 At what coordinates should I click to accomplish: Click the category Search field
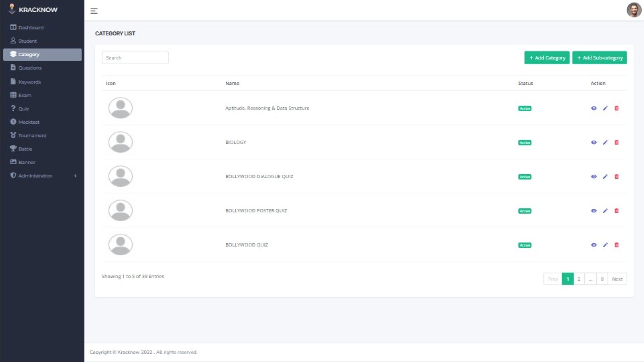tap(135, 58)
